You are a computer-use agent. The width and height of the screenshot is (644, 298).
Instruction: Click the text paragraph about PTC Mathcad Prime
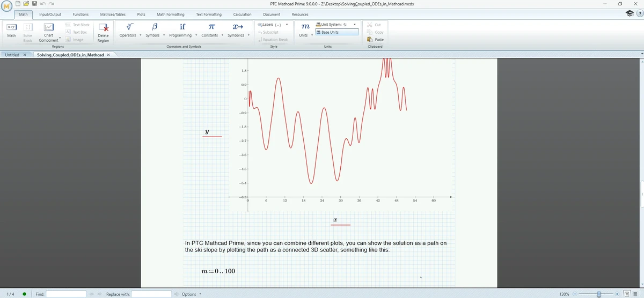[x=316, y=247]
